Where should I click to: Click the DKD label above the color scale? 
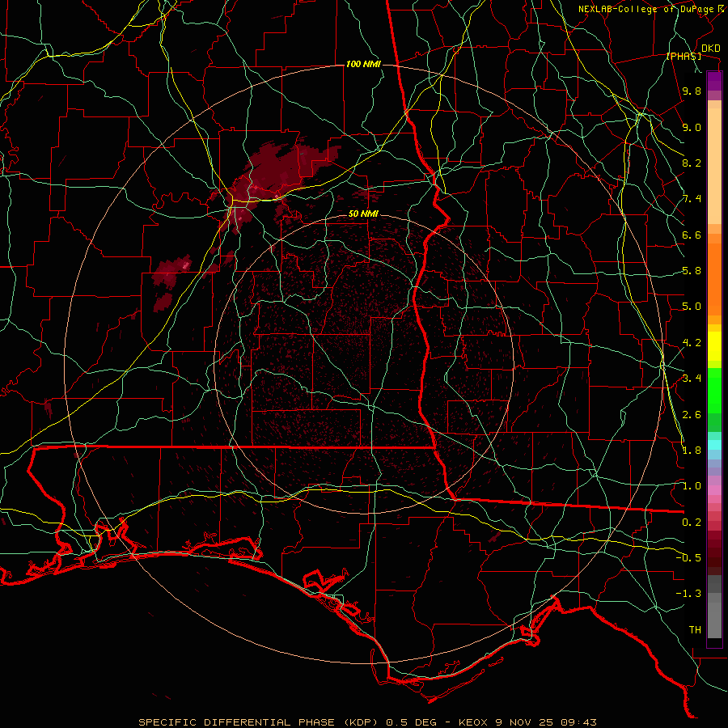pyautogui.click(x=710, y=49)
